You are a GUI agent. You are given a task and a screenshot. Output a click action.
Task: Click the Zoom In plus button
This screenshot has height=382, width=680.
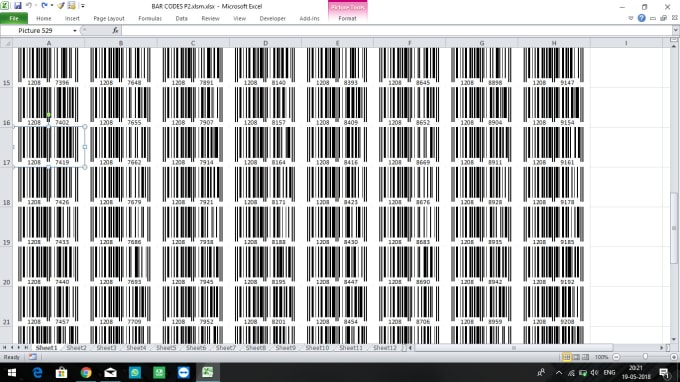click(x=674, y=357)
